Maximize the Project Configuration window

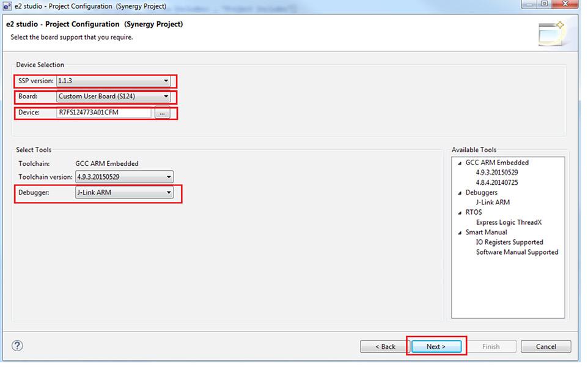(545, 4)
